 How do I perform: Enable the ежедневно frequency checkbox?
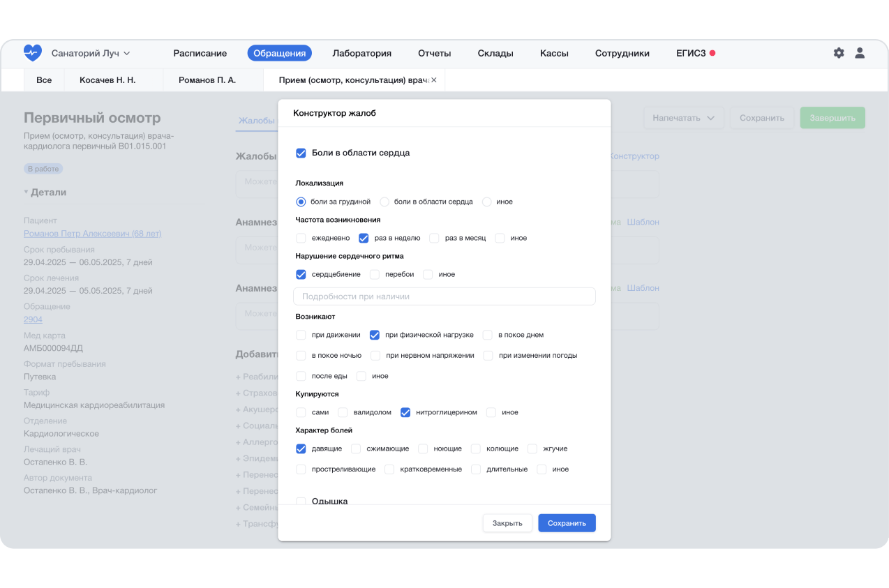(x=301, y=238)
